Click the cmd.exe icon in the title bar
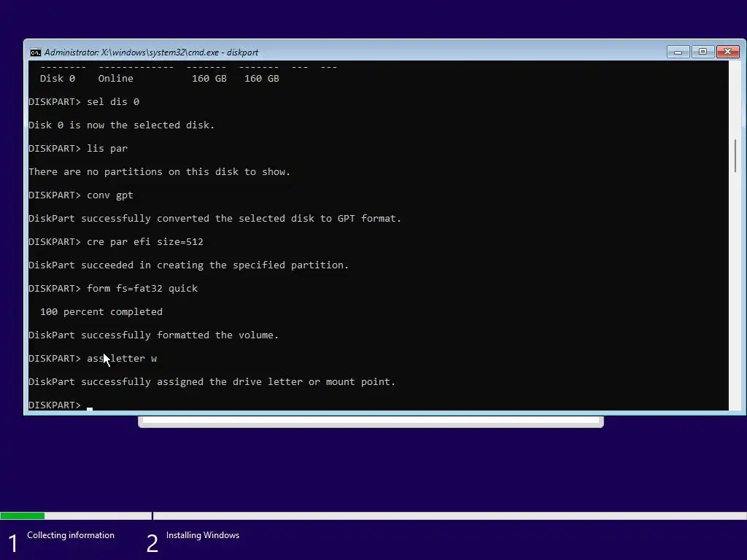Viewport: 747px width, 560px height. (35, 52)
